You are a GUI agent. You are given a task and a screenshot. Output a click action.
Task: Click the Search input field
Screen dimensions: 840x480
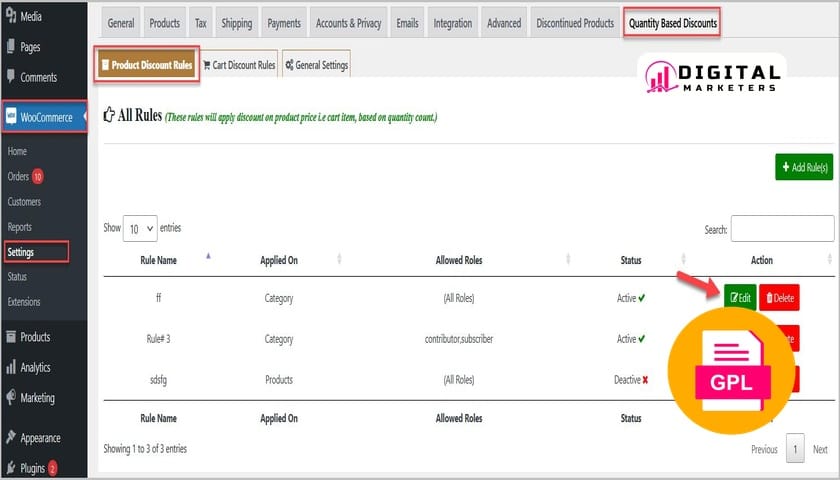[x=781, y=229]
